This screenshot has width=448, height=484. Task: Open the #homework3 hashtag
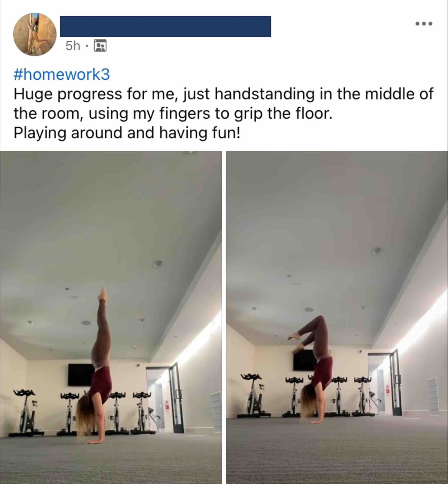pos(62,74)
